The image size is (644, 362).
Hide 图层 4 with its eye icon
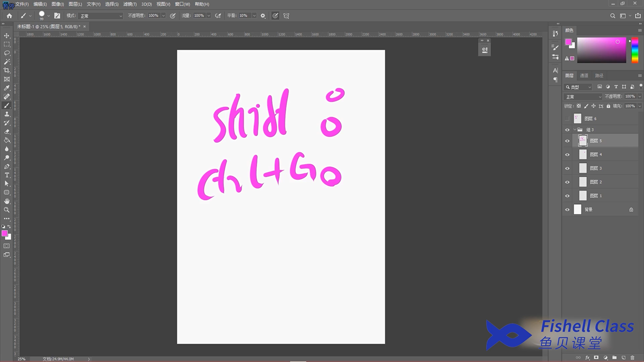[x=567, y=155]
